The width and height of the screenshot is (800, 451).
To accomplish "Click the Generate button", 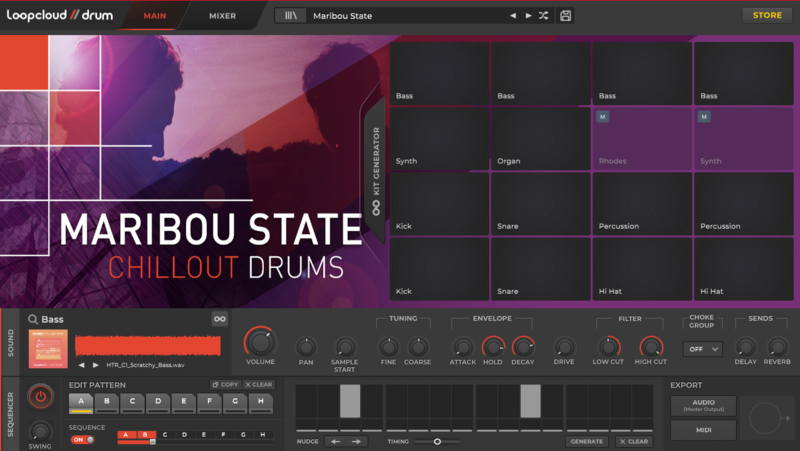I will 587,441.
